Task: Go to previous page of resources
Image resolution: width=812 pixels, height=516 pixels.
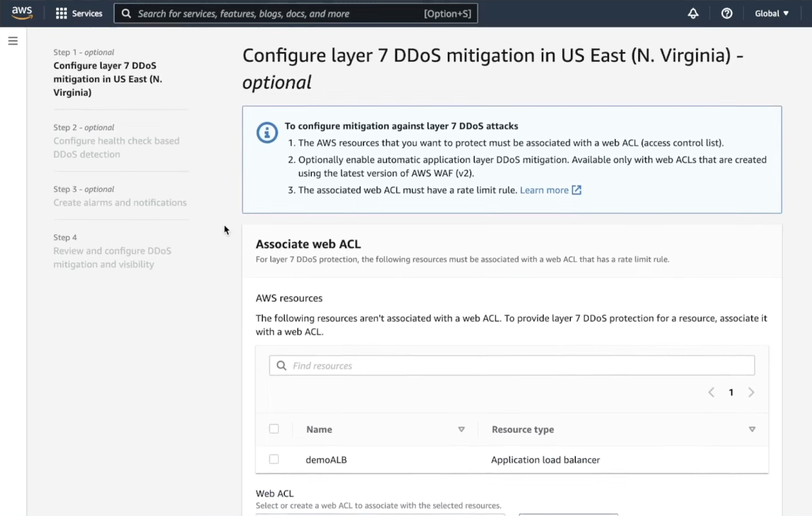Action: point(711,392)
